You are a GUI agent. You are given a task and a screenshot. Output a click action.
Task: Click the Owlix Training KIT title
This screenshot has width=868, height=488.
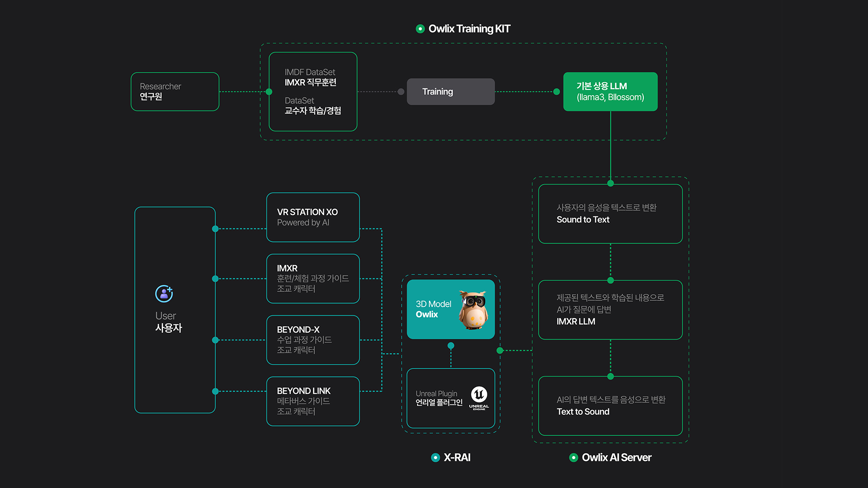(x=469, y=29)
